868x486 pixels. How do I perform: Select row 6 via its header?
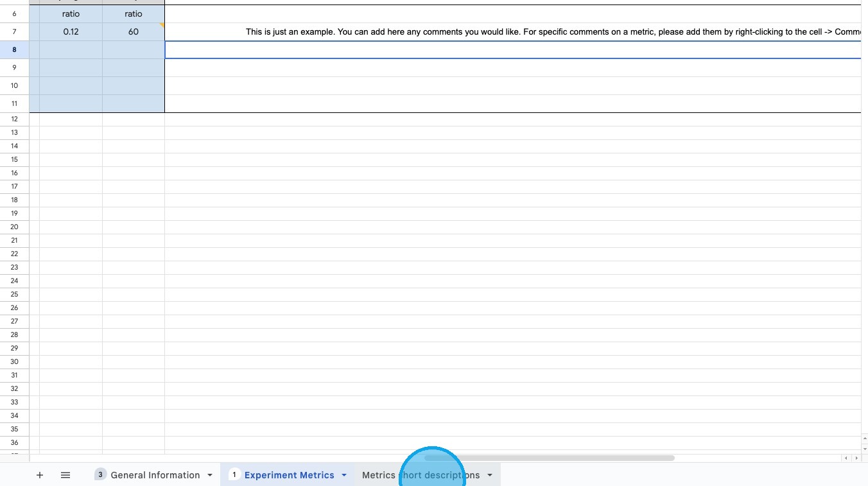click(x=14, y=13)
